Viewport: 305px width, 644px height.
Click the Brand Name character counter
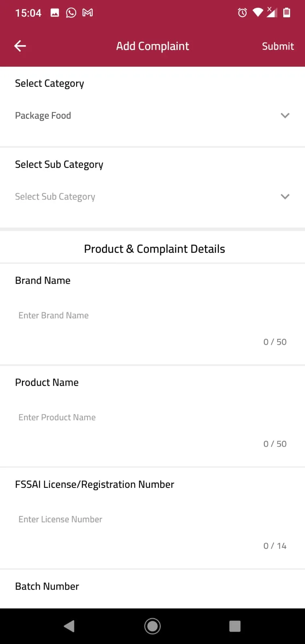(275, 342)
